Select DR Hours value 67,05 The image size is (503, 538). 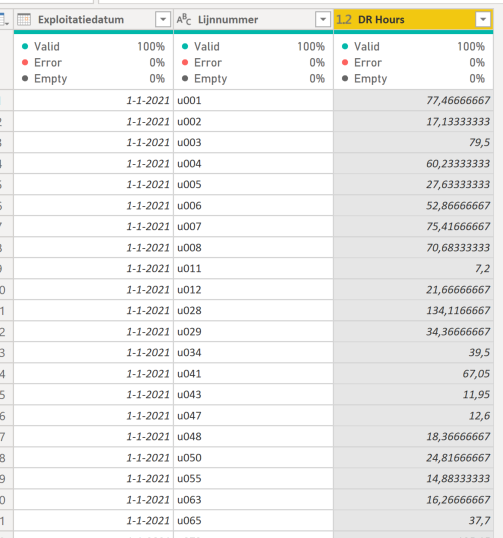(x=413, y=374)
